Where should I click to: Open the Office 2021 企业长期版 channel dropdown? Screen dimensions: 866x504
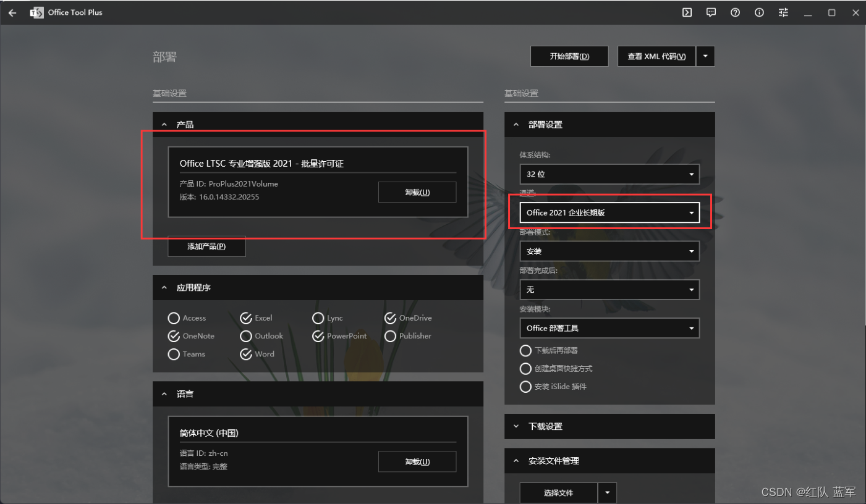point(609,212)
